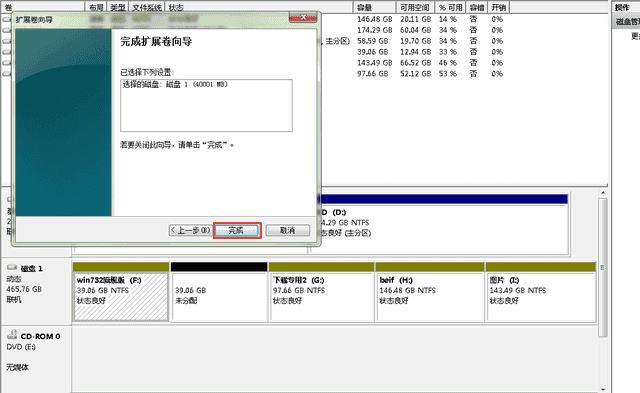Screen dimensions: 640x393
Task: Click the 465.76 GB size of 磁盘 1
Action: (x=24, y=289)
